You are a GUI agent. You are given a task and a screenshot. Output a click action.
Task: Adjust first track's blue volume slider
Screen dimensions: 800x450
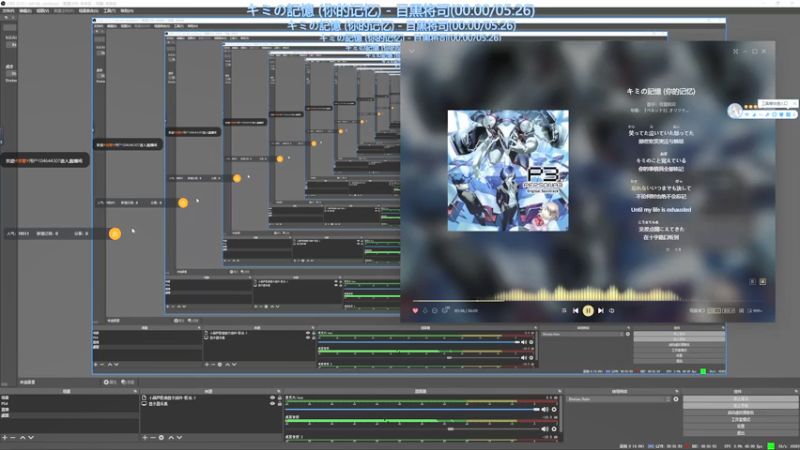412,409
